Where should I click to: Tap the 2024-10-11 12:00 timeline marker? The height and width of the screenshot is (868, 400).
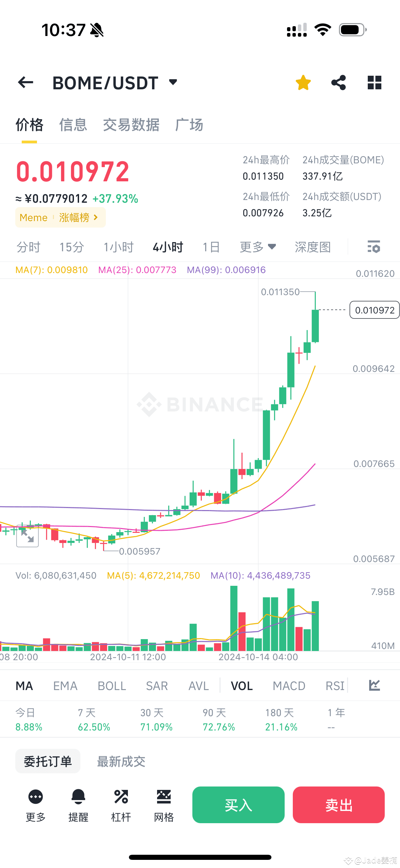click(x=128, y=657)
